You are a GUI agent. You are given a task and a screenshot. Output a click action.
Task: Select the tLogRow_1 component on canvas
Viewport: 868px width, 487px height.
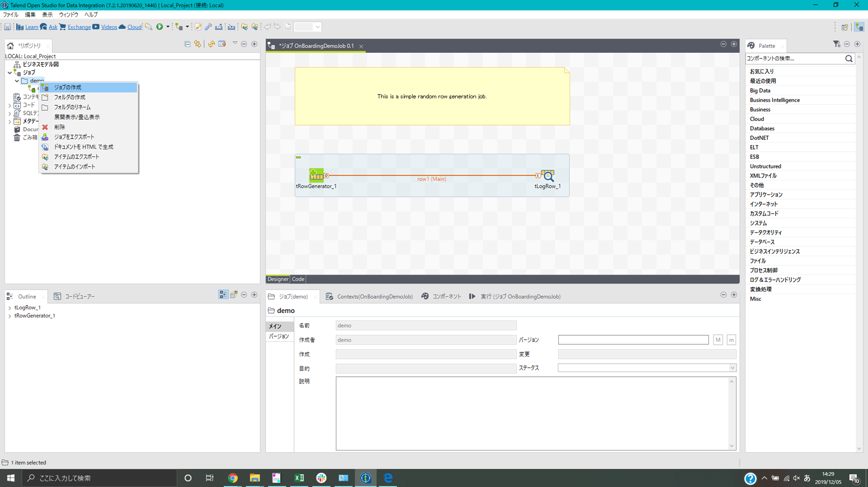tap(547, 175)
